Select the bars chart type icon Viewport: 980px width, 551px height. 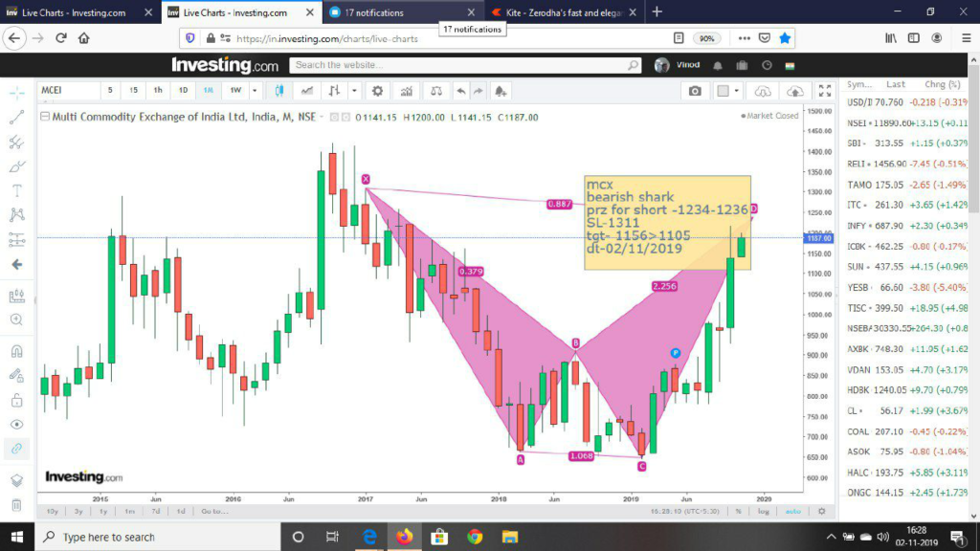coord(334,91)
